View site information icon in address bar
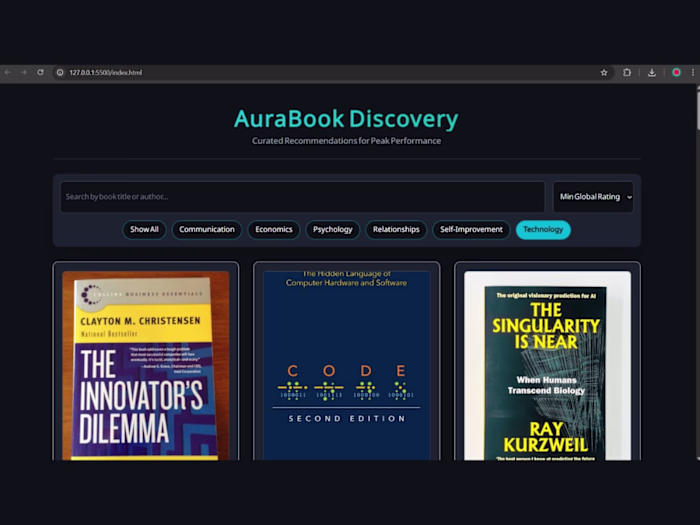 coord(60,72)
